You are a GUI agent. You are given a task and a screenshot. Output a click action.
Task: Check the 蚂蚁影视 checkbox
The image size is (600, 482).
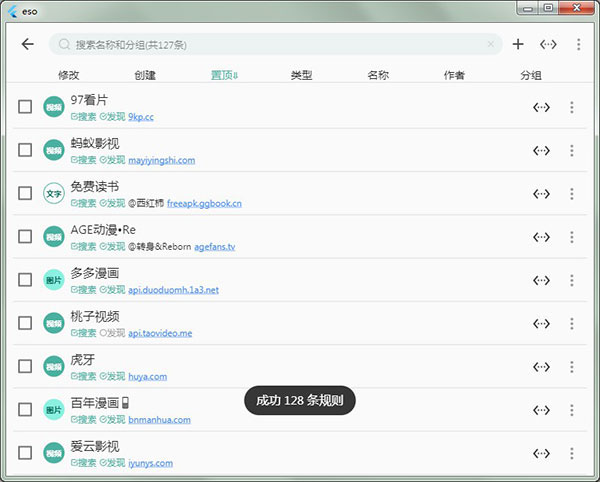coord(25,150)
